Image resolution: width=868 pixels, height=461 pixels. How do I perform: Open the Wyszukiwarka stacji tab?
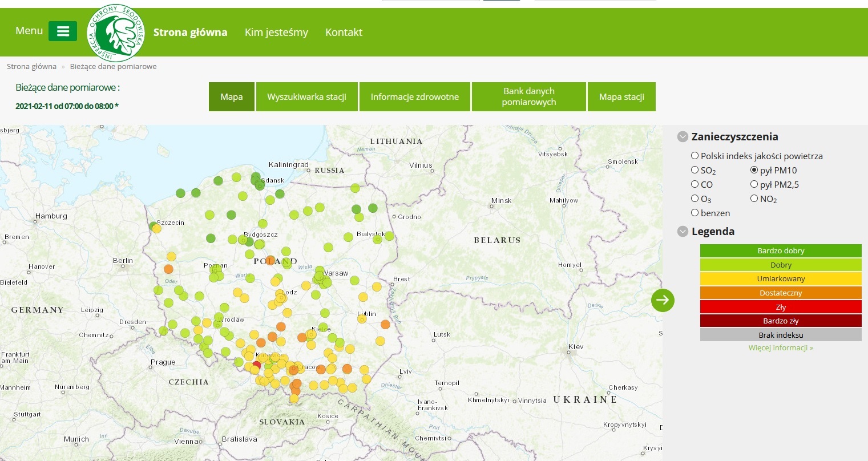[x=307, y=96]
